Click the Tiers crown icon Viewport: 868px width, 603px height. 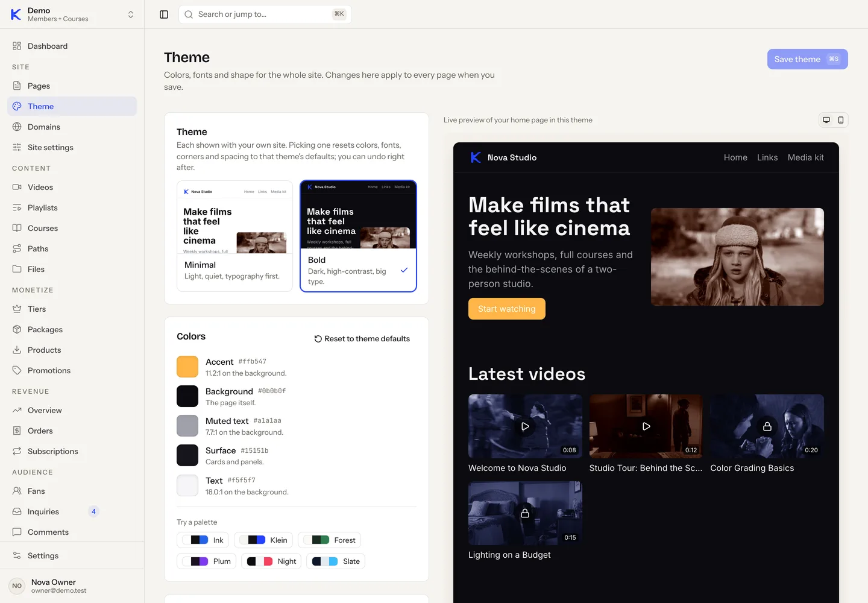point(17,309)
